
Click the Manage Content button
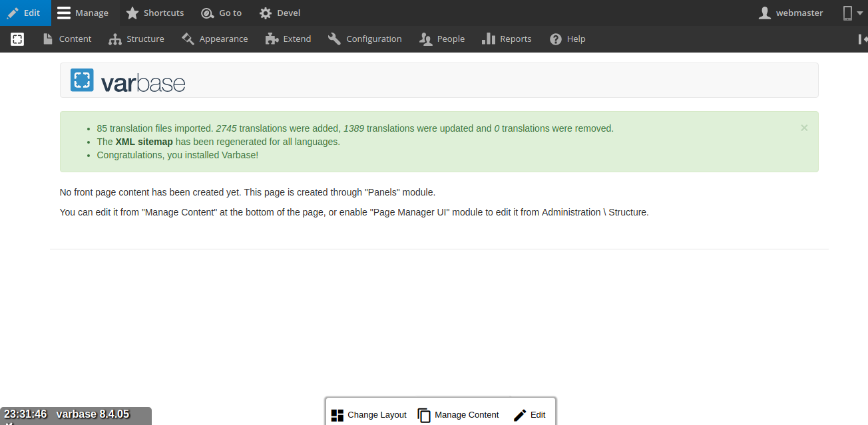tap(459, 415)
